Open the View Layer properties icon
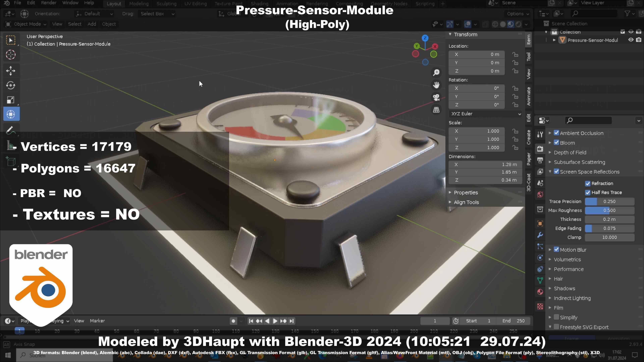 coord(540,171)
